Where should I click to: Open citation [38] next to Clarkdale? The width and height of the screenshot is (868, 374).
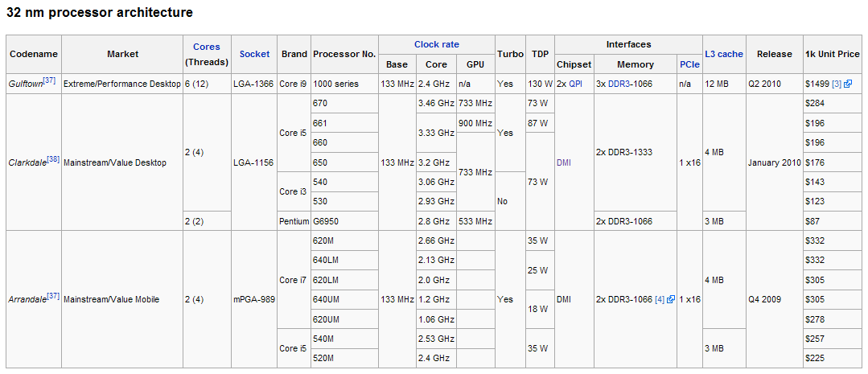53,160
